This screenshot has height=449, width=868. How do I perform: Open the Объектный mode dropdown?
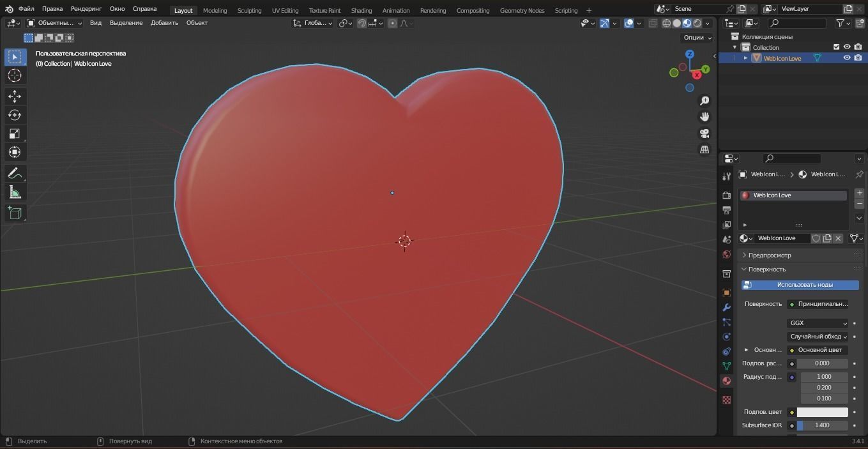[x=55, y=23]
